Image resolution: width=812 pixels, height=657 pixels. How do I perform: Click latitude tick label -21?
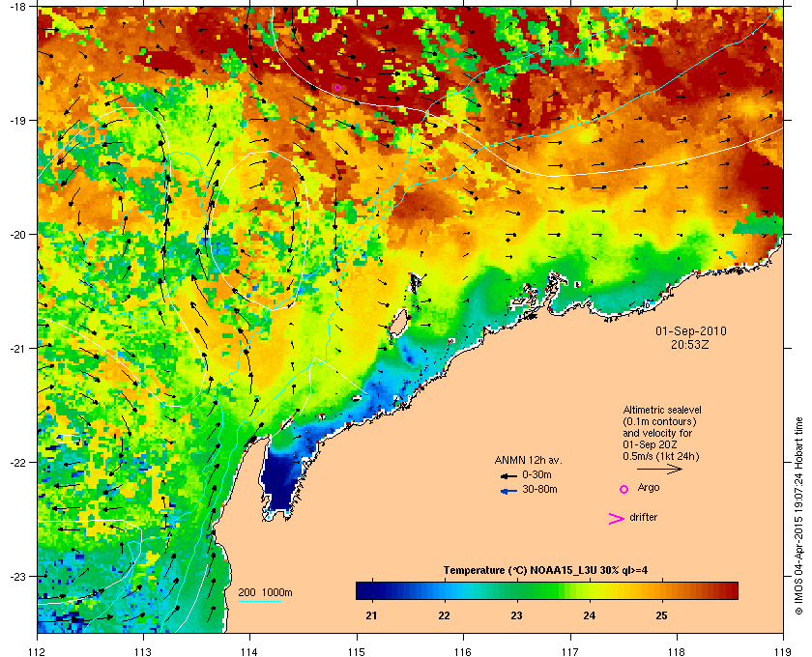point(18,349)
